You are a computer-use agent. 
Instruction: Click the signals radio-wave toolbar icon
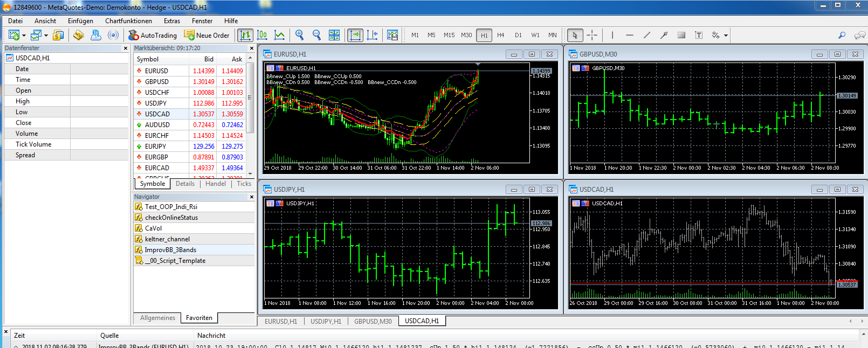[113, 35]
